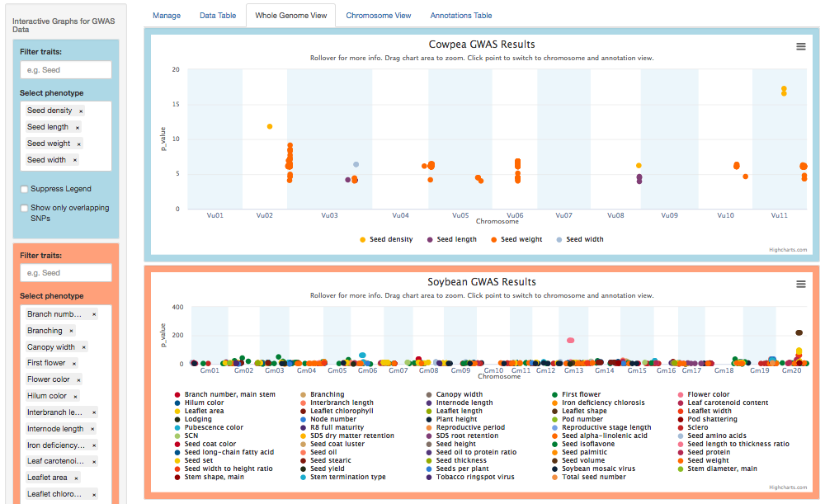Image resolution: width=825 pixels, height=504 pixels.
Task: Remove the Hilum color phenotype tag
Action: point(75,396)
